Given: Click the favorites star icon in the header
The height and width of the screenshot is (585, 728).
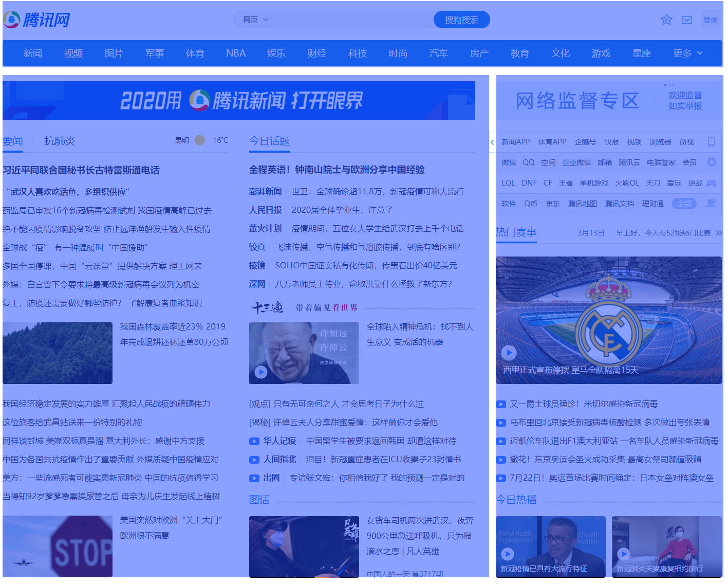Looking at the screenshot, I should click(x=666, y=20).
